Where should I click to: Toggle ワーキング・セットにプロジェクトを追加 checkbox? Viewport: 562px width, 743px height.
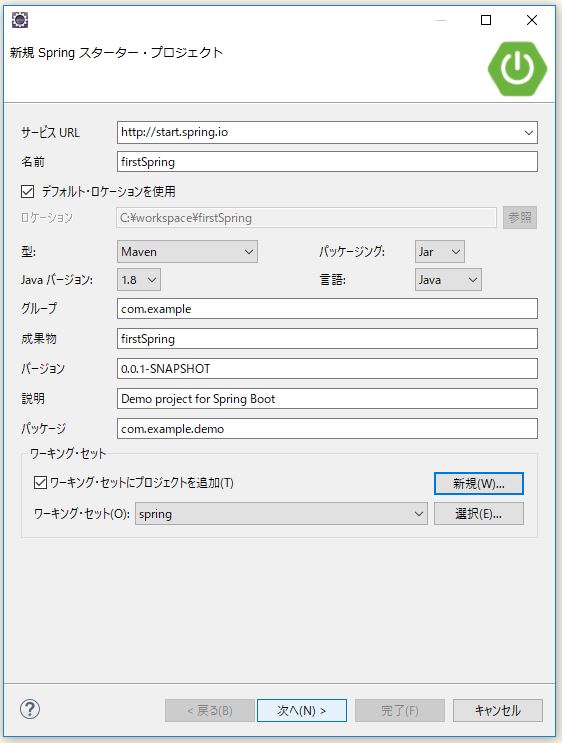click(x=40, y=482)
